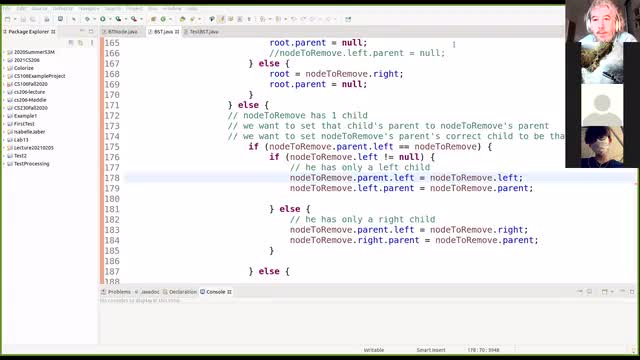The width and height of the screenshot is (640, 360).
Task: Open the File menu
Action: point(7,8)
